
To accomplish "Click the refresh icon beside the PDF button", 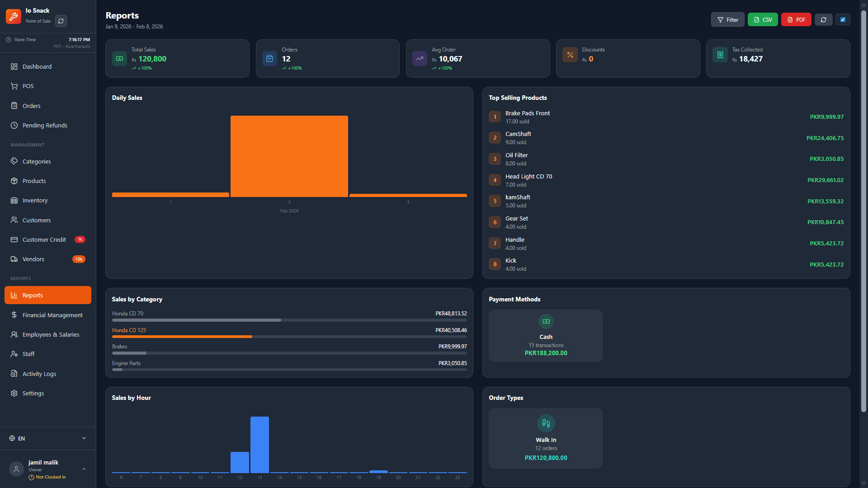I will 823,19.
